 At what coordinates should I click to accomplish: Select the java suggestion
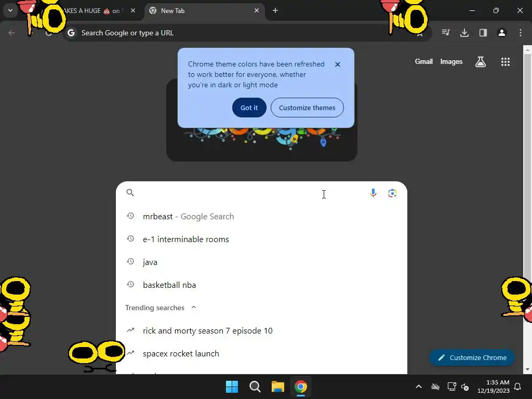click(x=261, y=262)
